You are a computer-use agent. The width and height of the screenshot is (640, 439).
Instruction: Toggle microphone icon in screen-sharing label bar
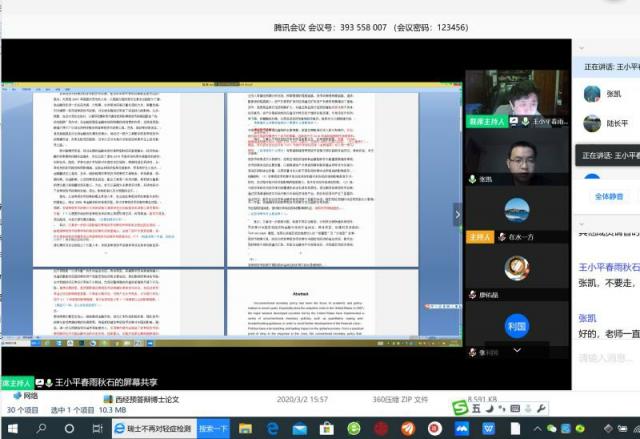pyautogui.click(x=45, y=383)
